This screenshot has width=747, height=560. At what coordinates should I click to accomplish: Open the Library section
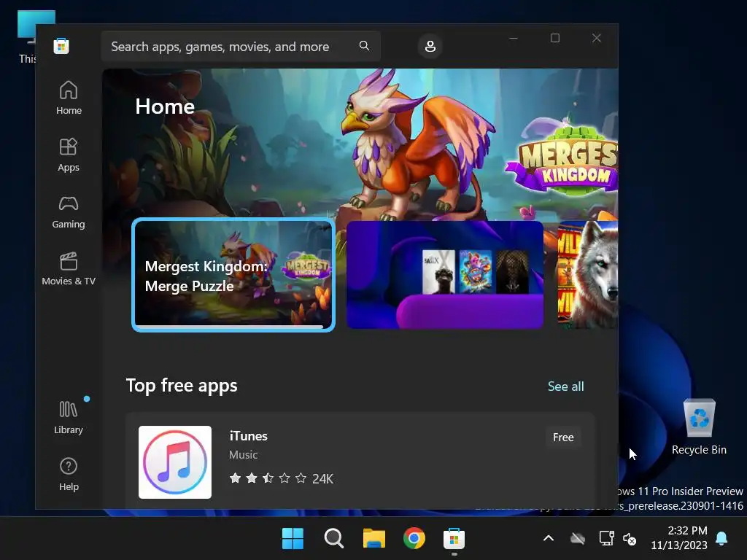coord(69,418)
